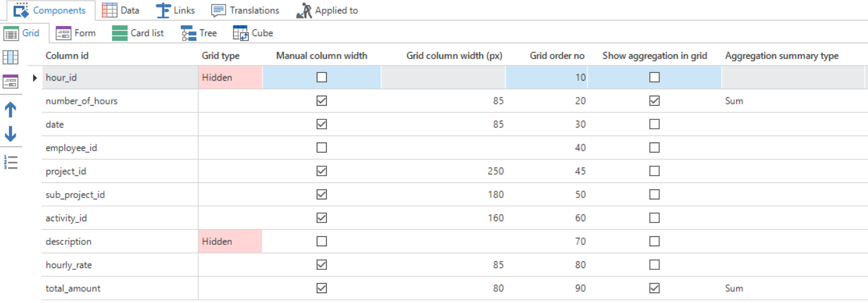This screenshot has height=303, width=868.
Task: Enable show aggregation for hourly_rate row
Action: (654, 265)
